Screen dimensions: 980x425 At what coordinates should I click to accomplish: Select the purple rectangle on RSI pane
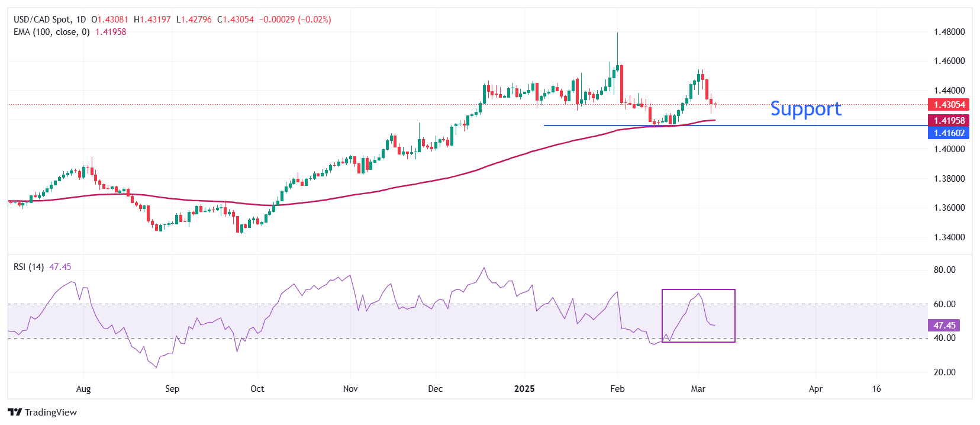pyautogui.click(x=698, y=290)
